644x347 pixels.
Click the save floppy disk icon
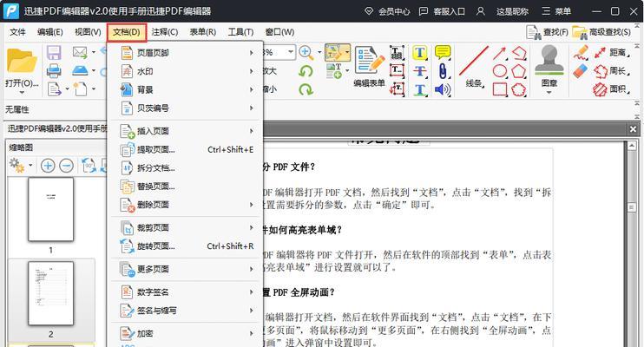[x=54, y=53]
